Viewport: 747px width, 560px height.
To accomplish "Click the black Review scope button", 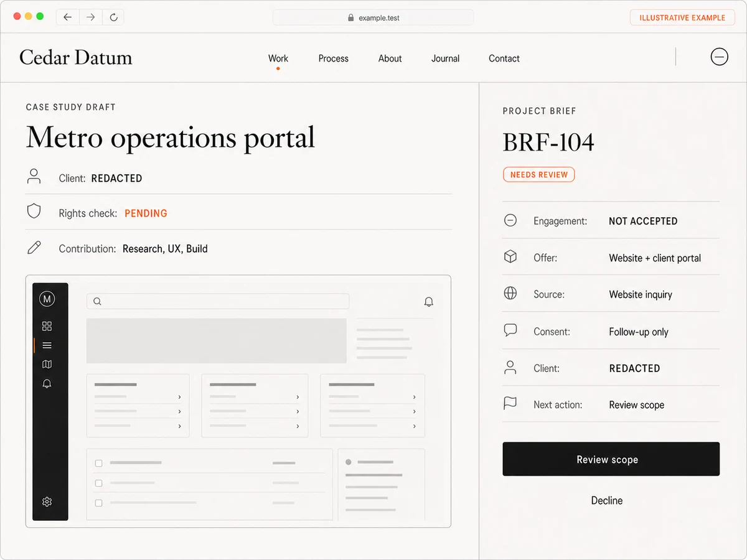I will click(x=611, y=459).
